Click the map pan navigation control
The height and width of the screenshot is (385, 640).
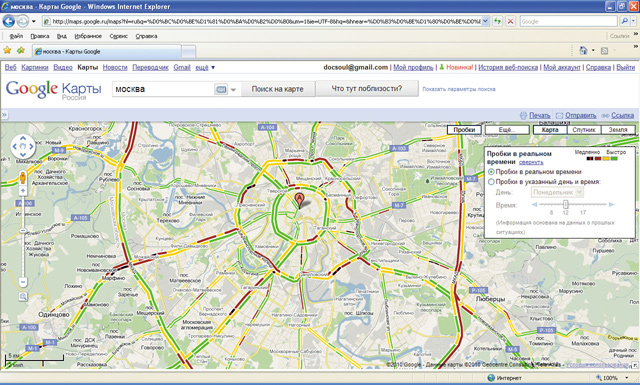click(x=23, y=146)
